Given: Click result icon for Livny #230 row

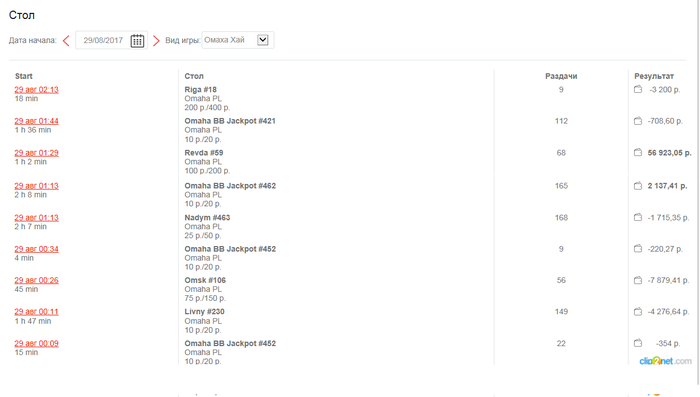Looking at the screenshot, I should click(x=638, y=311).
